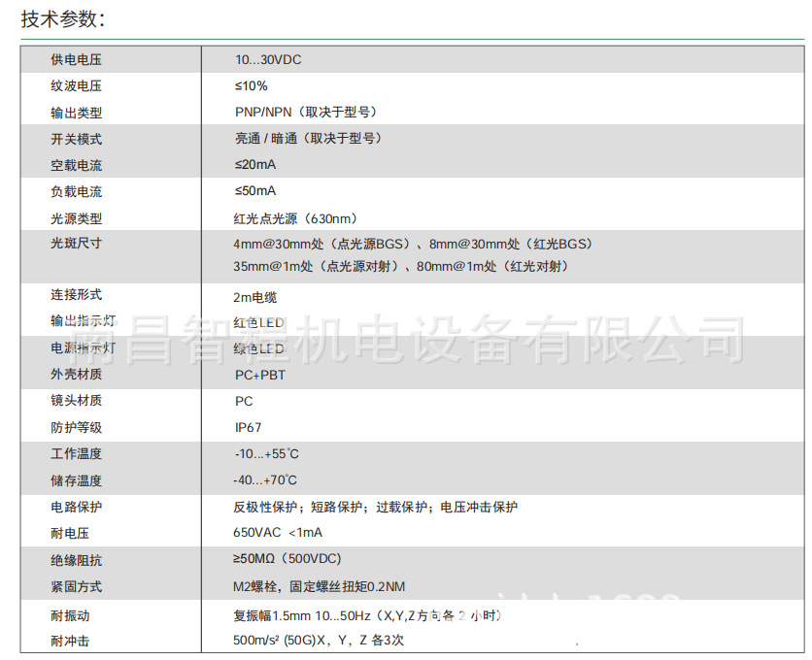The height and width of the screenshot is (660, 812).
Task: Select the label 防护等级
Action: tap(76, 428)
